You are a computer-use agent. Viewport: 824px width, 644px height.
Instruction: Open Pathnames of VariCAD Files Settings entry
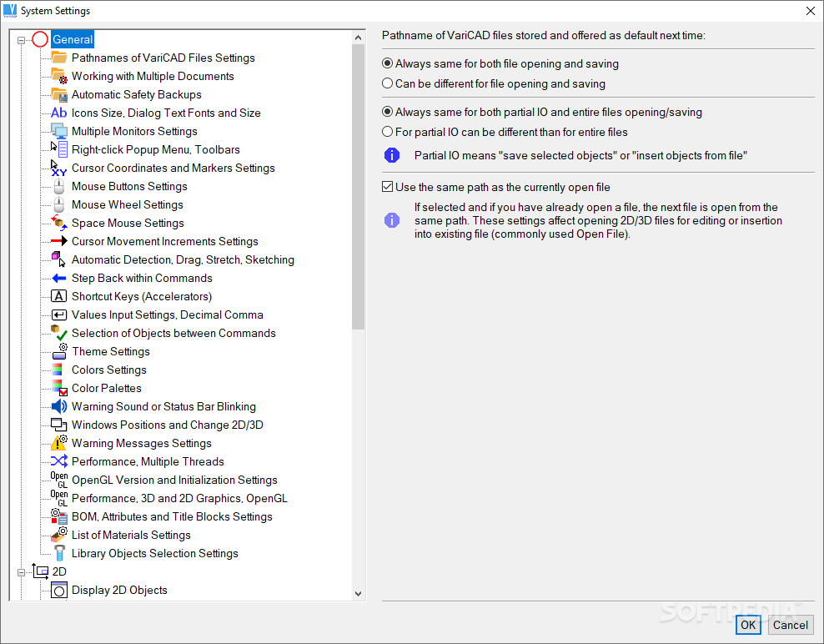[x=163, y=58]
